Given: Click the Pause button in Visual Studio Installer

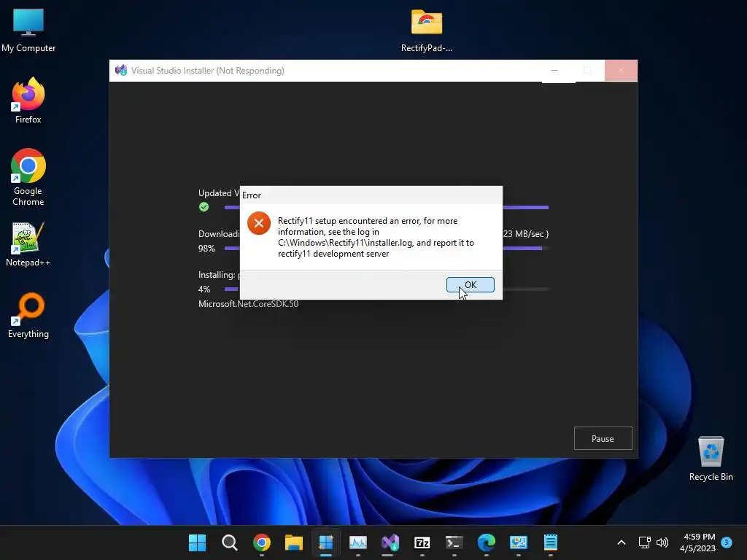Looking at the screenshot, I should 603,438.
